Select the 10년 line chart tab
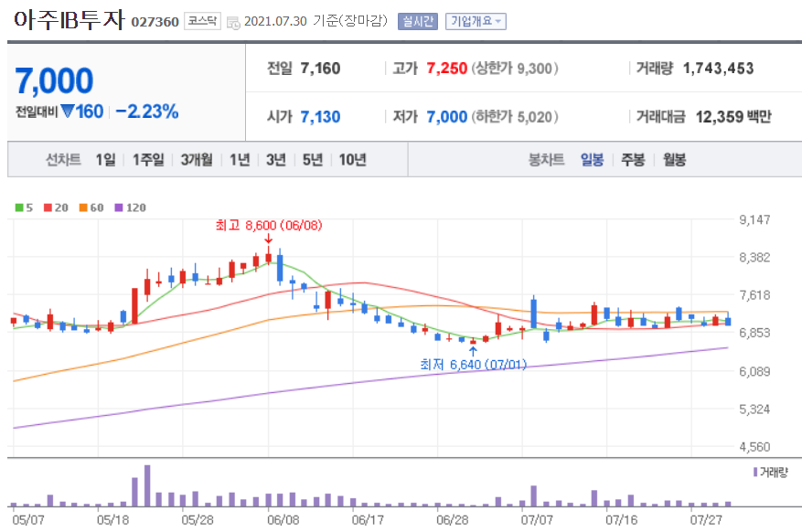The image size is (802, 532). [x=352, y=160]
